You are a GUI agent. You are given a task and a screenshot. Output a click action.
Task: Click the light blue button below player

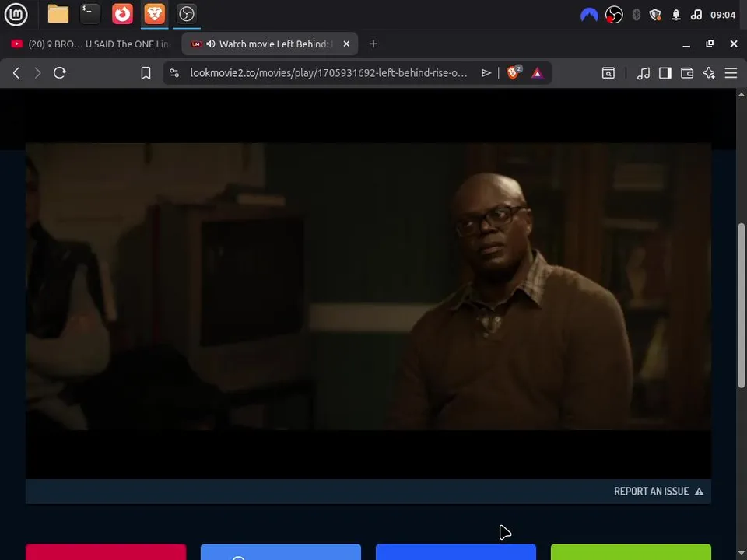(281, 552)
